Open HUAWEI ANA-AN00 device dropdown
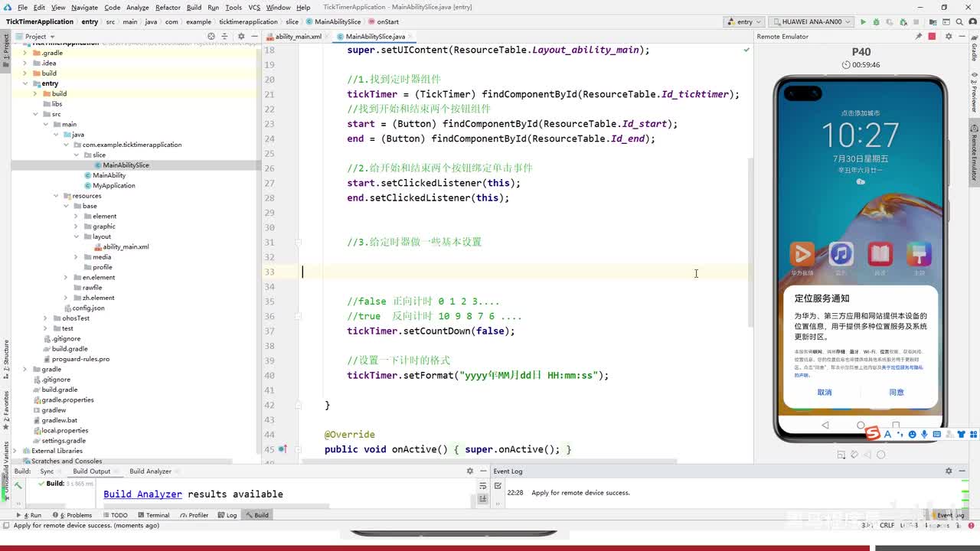Image resolution: width=980 pixels, height=551 pixels. [x=812, y=22]
